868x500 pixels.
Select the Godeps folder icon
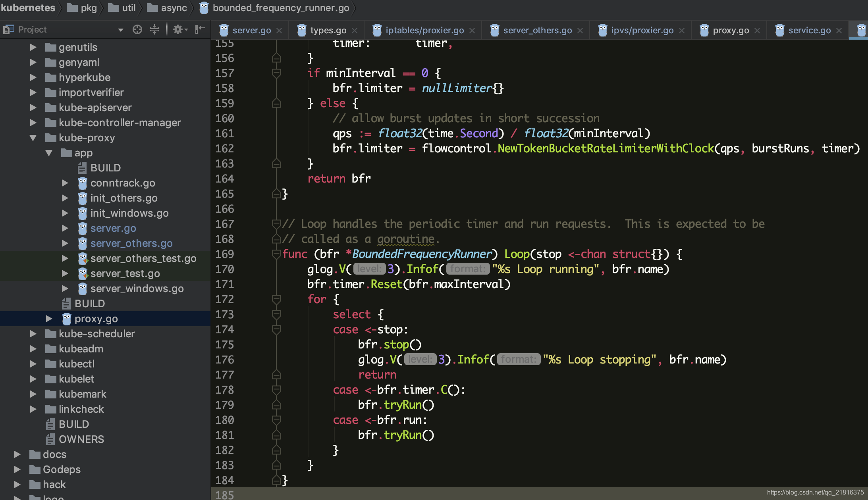click(35, 469)
